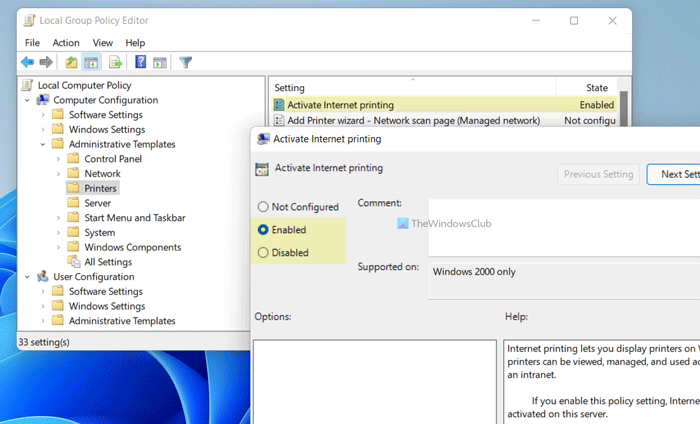Click the Export list toolbar icon
The width and height of the screenshot is (700, 424).
[x=115, y=62]
